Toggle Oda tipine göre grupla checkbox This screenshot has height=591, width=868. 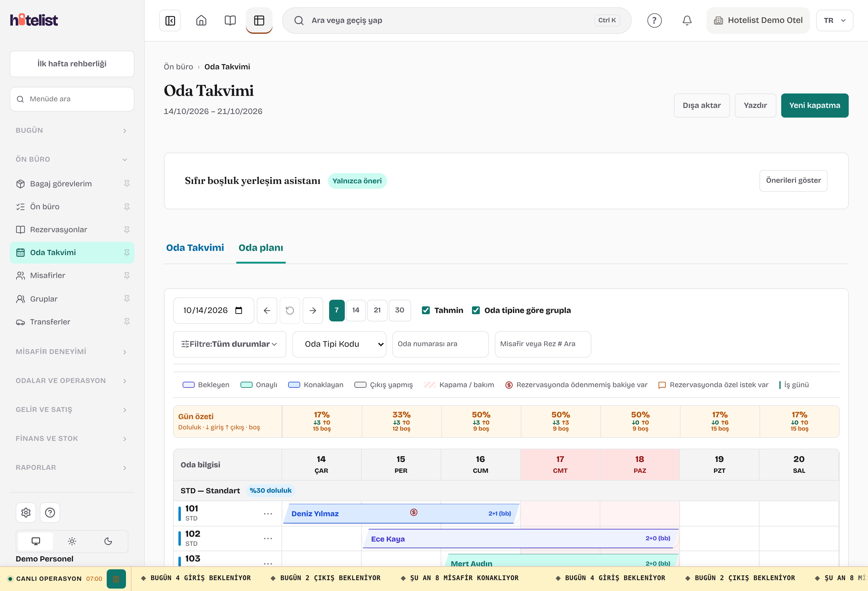click(x=476, y=311)
